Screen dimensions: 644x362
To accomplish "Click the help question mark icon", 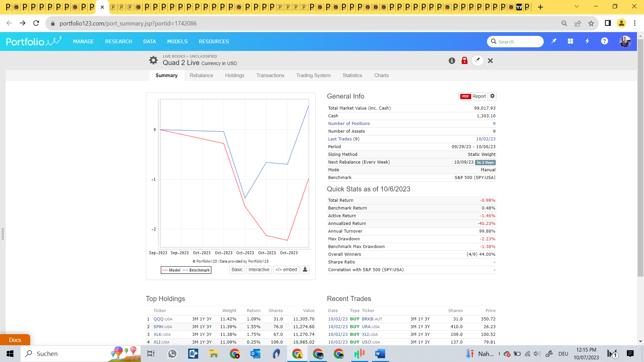I will [x=604, y=41].
